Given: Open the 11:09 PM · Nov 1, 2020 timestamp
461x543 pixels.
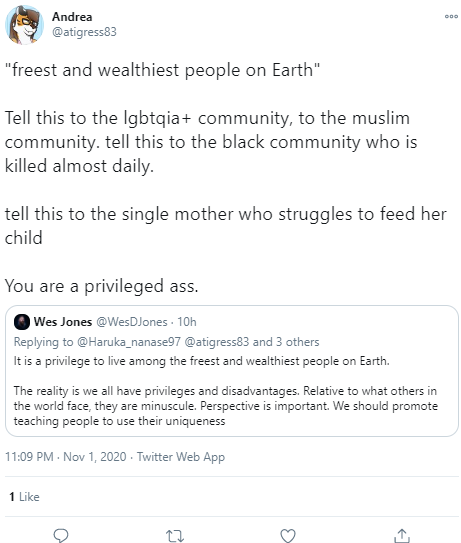Looking at the screenshot, I should (65, 456).
